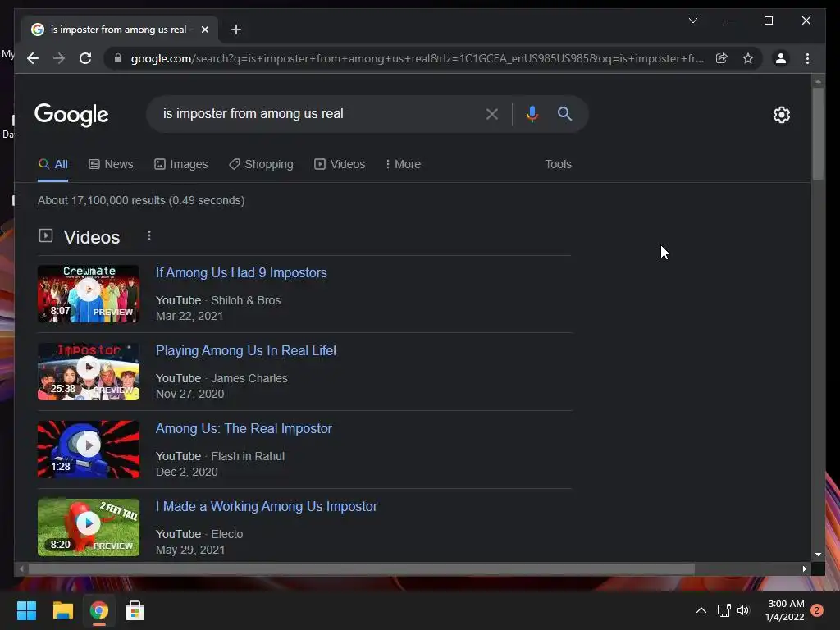Open Videos section three-dot options

tap(149, 235)
